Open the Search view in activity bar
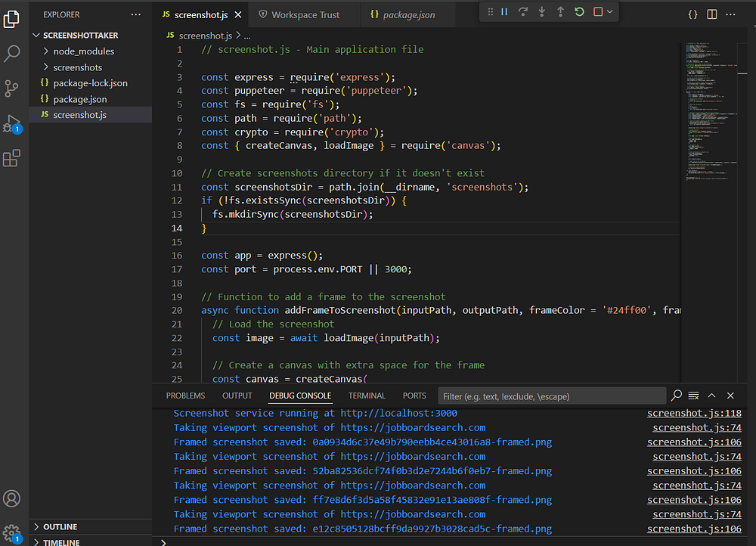The width and height of the screenshot is (756, 546). (x=12, y=54)
